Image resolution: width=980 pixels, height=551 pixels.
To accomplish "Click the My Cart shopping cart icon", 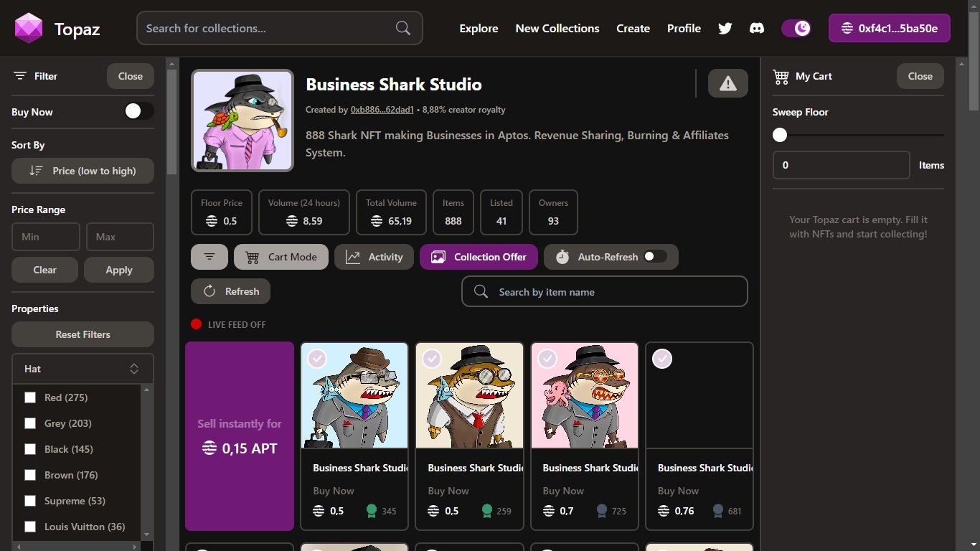I will coord(781,76).
